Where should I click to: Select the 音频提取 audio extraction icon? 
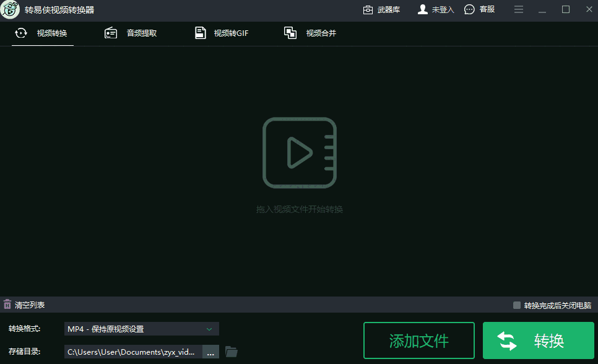111,32
